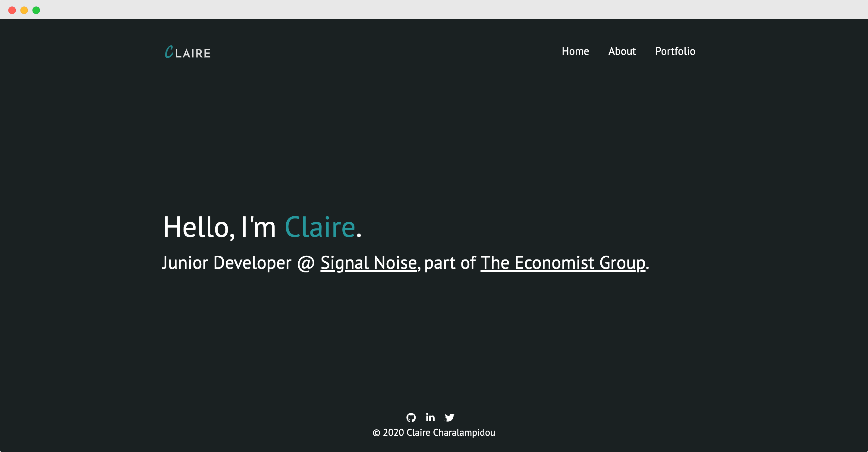Go to the Home nav item

coord(575,51)
